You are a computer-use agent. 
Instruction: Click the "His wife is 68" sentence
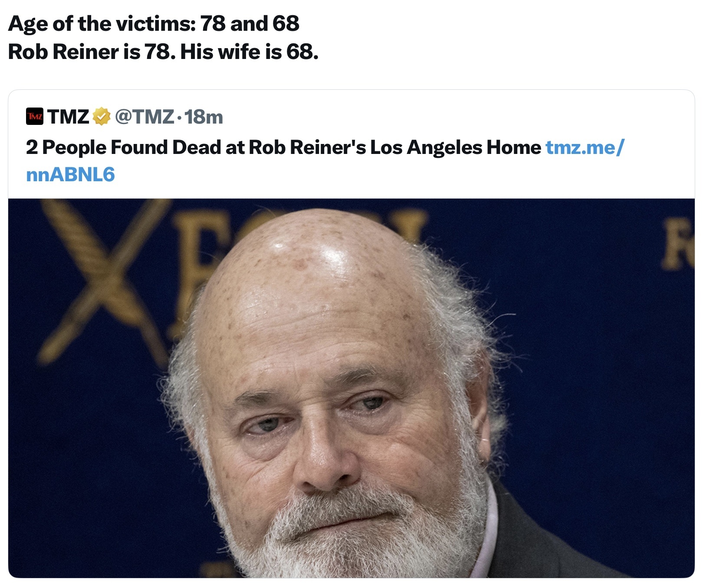[x=249, y=52]
